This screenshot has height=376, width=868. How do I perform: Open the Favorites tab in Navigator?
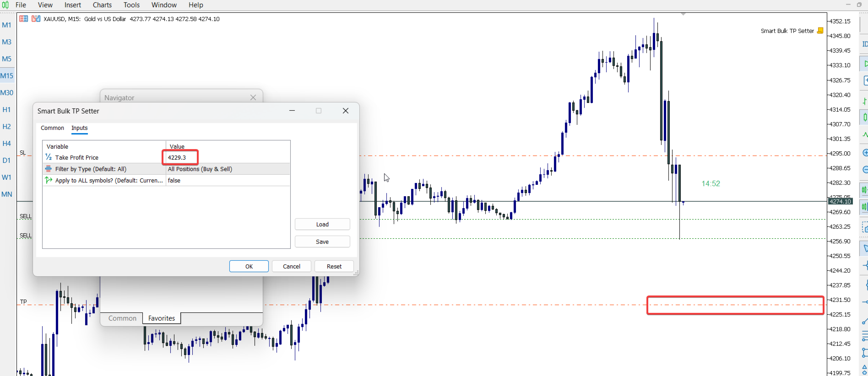[x=161, y=318]
